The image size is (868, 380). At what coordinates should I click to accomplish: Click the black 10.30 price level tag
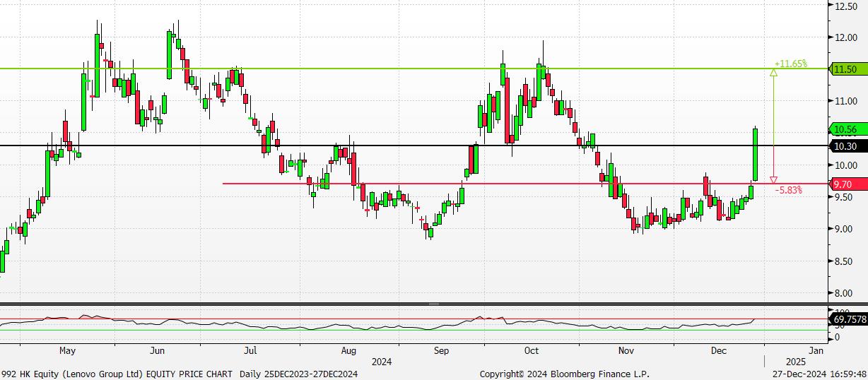pyautogui.click(x=845, y=146)
